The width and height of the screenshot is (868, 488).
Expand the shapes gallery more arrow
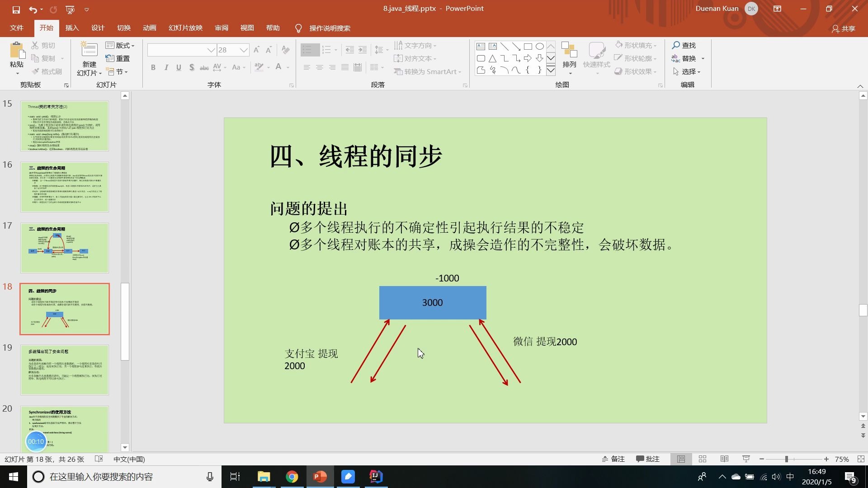[551, 70]
